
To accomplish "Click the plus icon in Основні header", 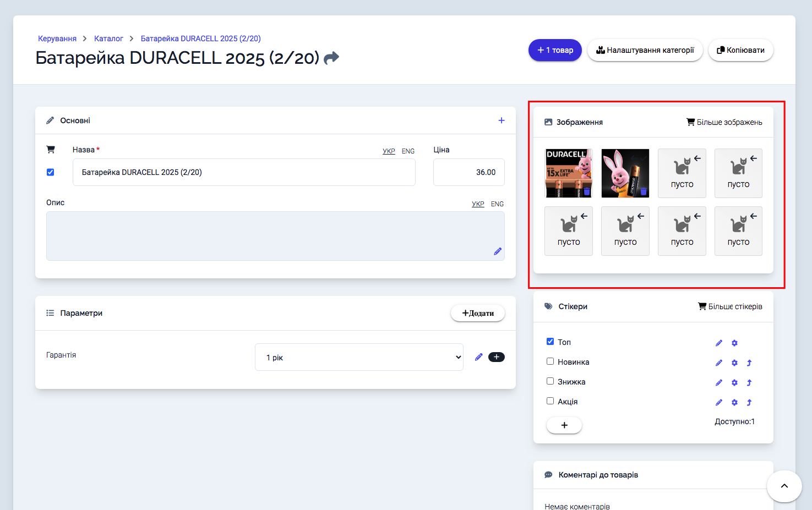I will point(502,120).
